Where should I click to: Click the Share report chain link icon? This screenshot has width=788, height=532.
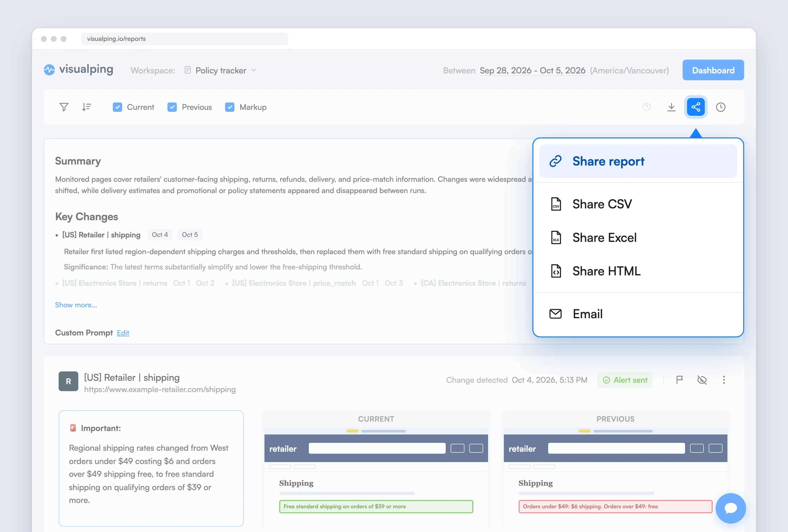click(555, 161)
